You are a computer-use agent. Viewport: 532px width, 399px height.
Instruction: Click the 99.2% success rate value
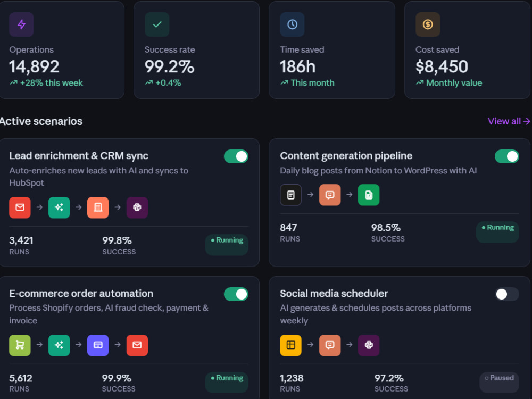point(169,66)
